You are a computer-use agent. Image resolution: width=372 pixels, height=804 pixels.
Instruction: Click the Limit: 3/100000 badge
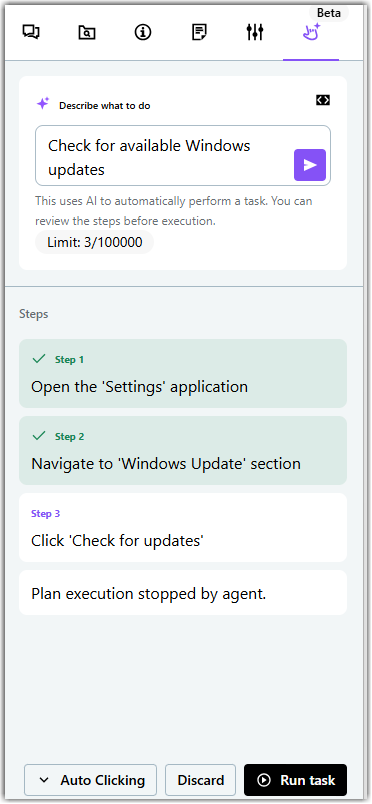94,242
